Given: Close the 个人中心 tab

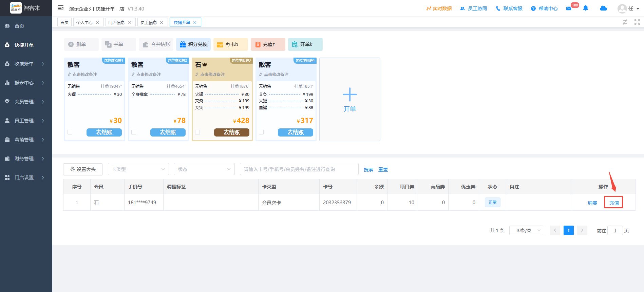Looking at the screenshot, I should coord(97,22).
